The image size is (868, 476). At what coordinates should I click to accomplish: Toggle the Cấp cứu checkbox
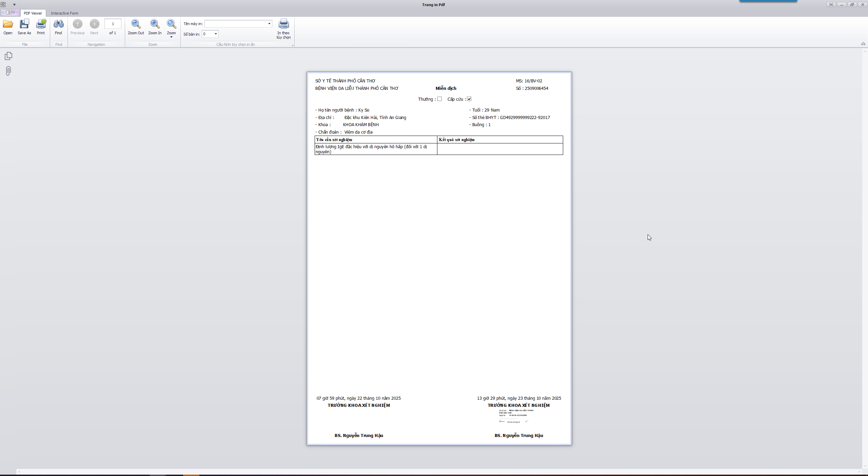(x=469, y=99)
